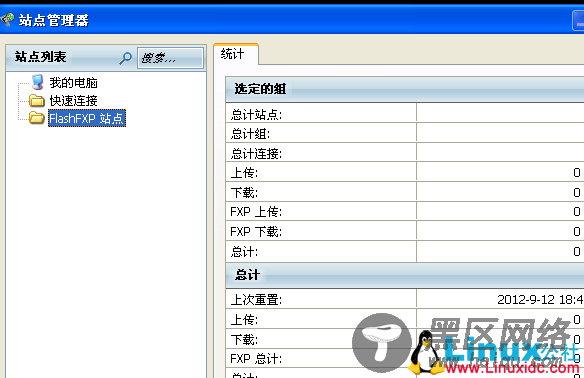Click 下载: label under 选定的组
Viewport: 584px width, 378px height.
coord(244,193)
